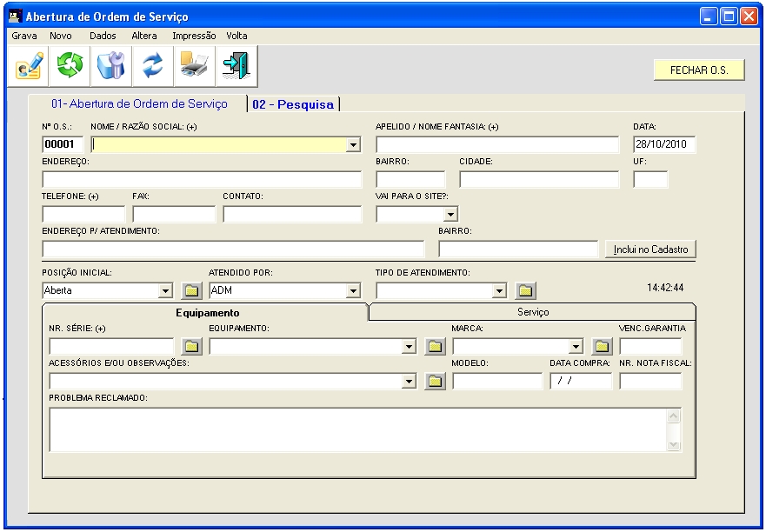766x532 pixels.
Task: Open folder icon beside the Marca dropdown
Action: [603, 348]
